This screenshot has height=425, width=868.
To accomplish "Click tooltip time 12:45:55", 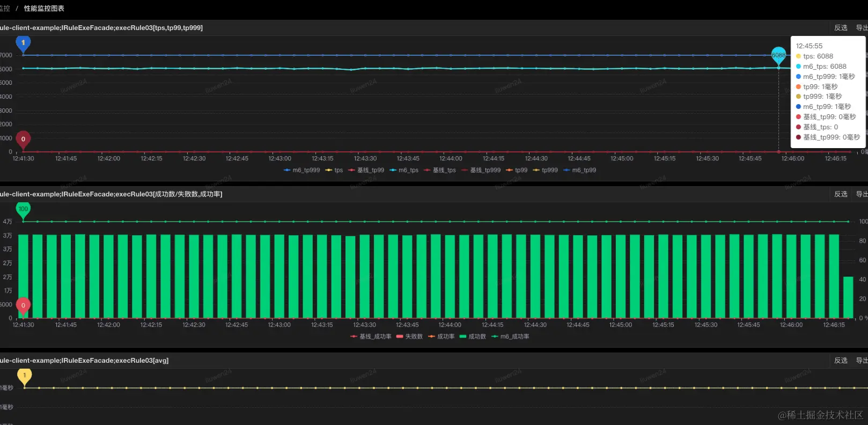I will pos(809,46).
